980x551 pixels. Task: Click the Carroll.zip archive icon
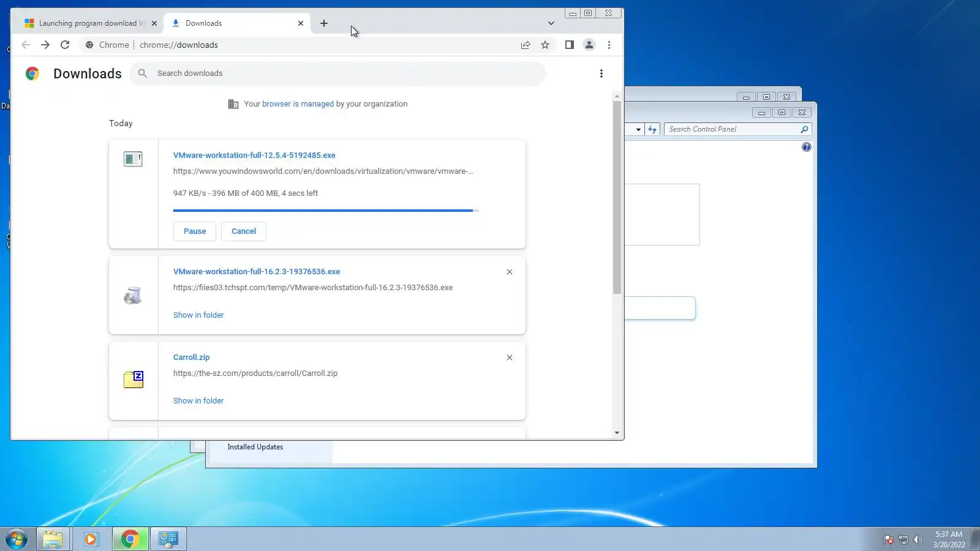coord(134,380)
